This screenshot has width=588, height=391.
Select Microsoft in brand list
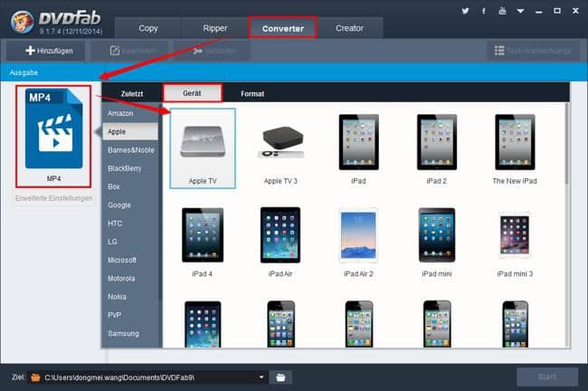tap(130, 260)
